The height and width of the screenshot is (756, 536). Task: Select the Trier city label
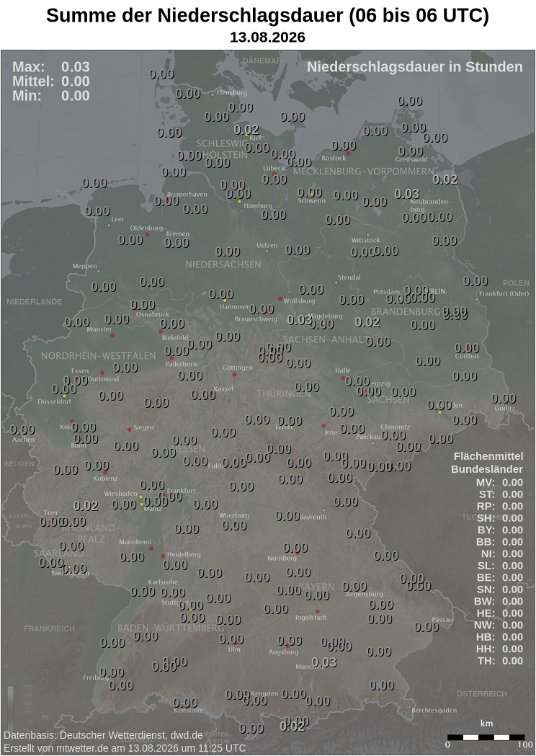tap(50, 512)
